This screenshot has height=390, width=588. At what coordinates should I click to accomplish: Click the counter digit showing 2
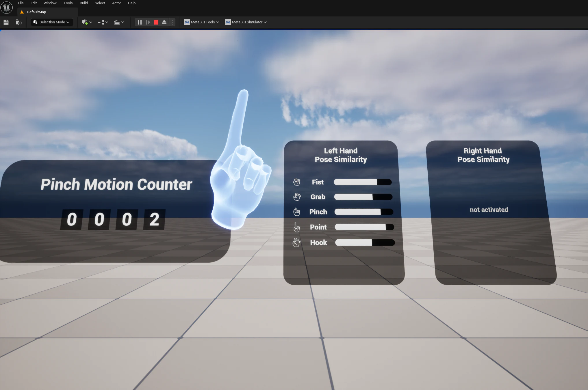pos(154,220)
